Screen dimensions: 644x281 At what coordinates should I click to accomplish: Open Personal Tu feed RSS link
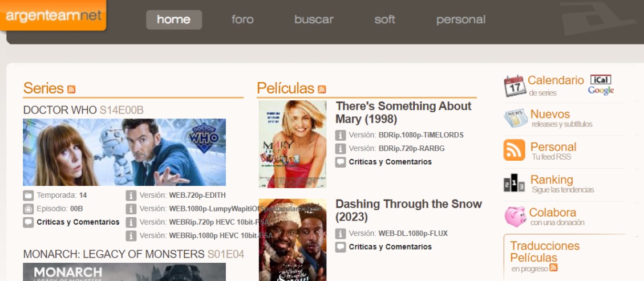click(553, 150)
